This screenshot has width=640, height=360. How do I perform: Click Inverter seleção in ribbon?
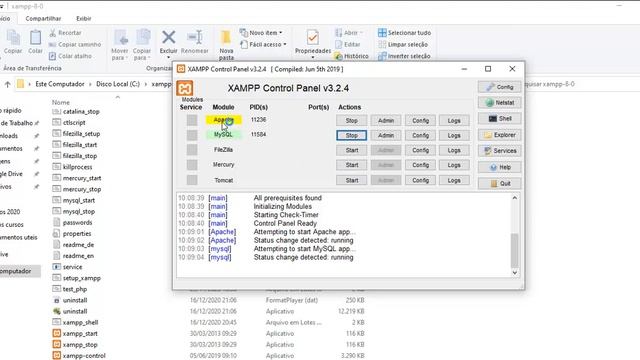coord(404,56)
